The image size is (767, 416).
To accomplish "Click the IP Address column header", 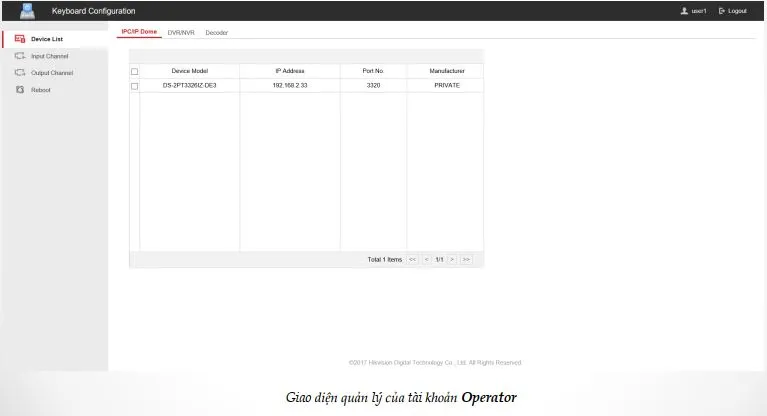I will [289, 71].
